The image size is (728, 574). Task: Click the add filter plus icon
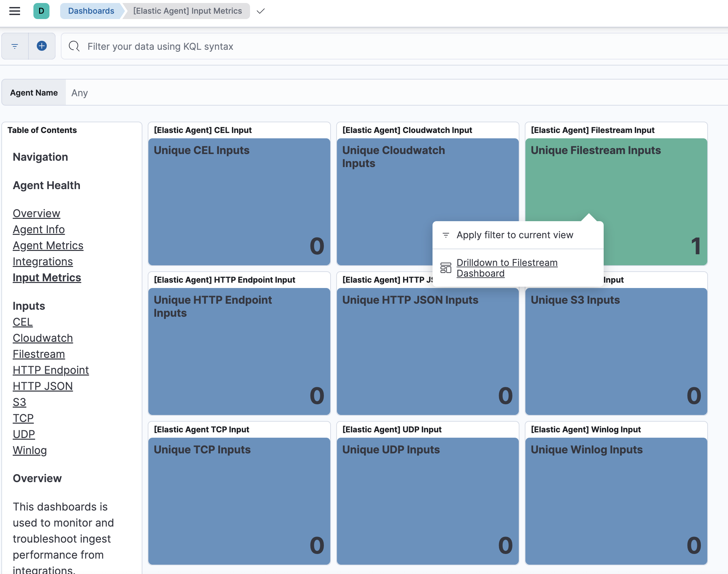[x=42, y=46]
